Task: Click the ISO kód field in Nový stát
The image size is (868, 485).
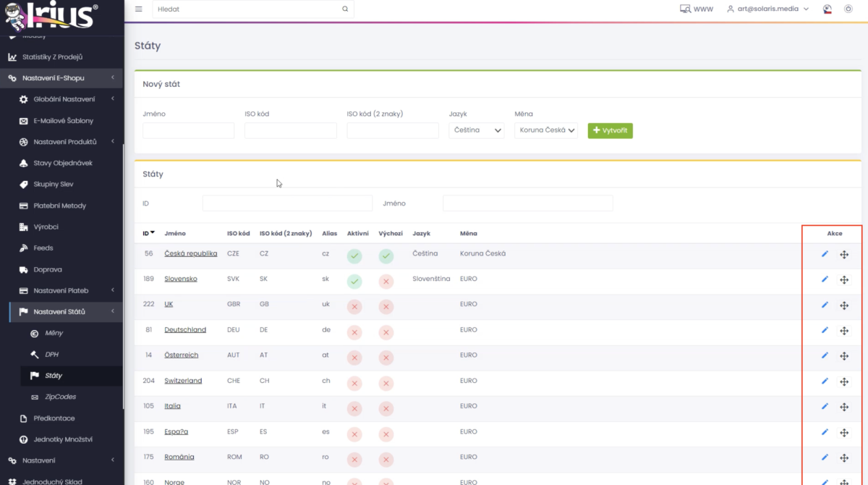Action: tap(290, 130)
